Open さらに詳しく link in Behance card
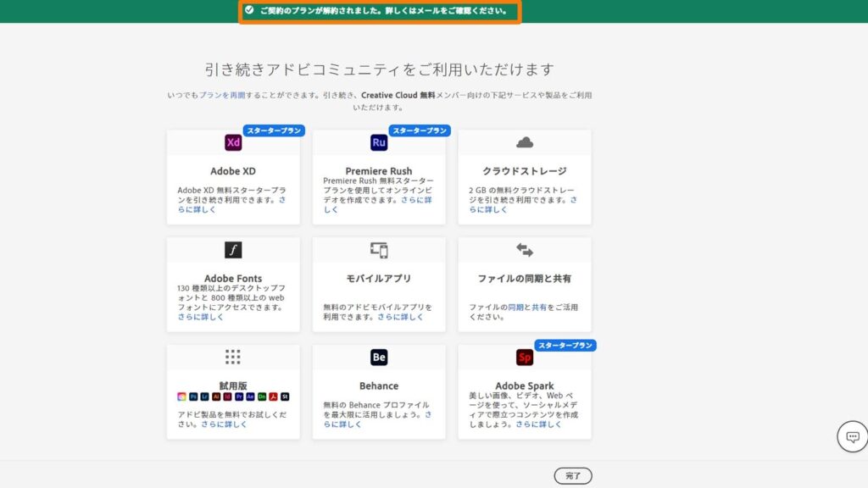Viewport: 868px width, 488px height. click(342, 424)
